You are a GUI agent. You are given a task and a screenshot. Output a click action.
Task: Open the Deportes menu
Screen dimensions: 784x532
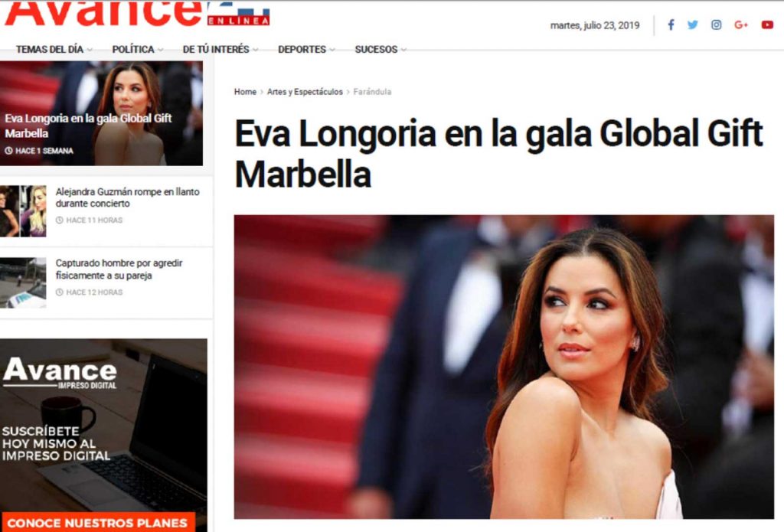(306, 50)
